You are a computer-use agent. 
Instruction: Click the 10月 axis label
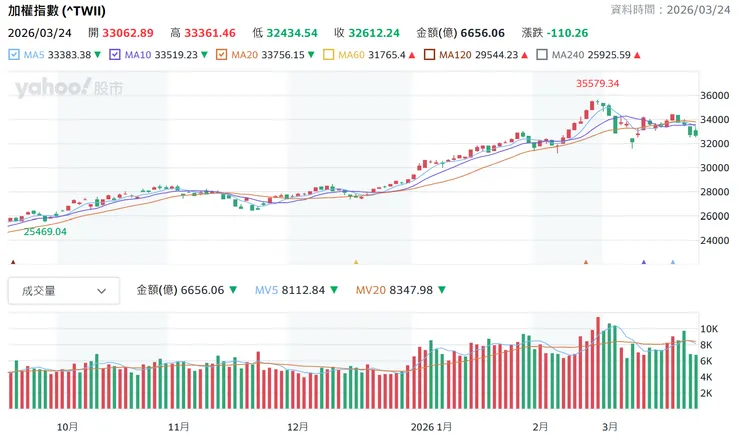click(67, 427)
